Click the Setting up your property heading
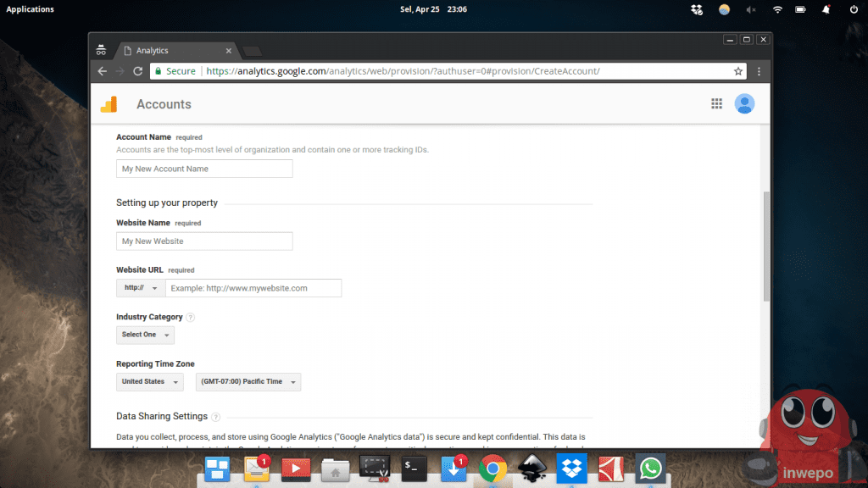868x488 pixels. (x=167, y=203)
